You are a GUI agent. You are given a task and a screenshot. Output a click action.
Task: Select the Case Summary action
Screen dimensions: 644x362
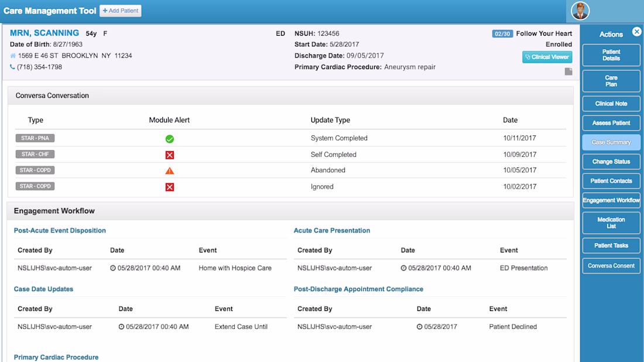click(611, 142)
